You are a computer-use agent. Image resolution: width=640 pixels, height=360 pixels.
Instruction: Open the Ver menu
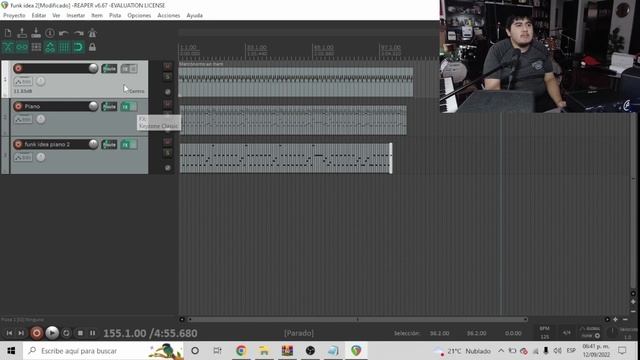[56, 16]
